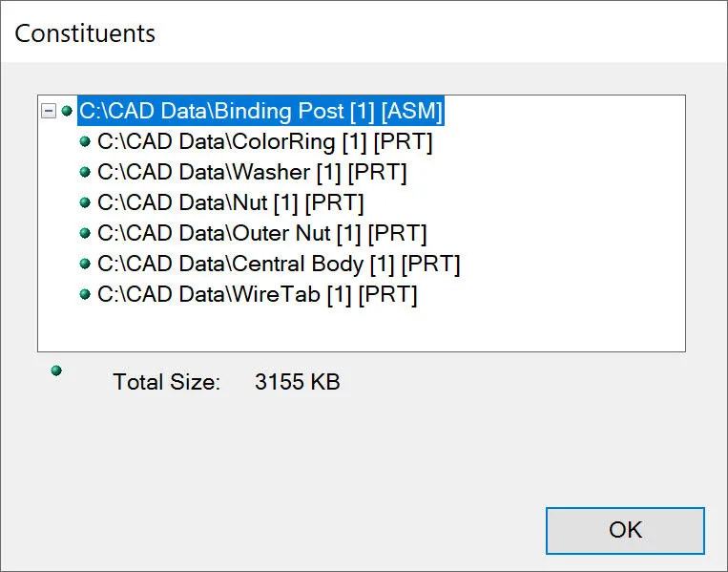
Task: Click the green dot beside the Nut part
Action: (x=85, y=202)
